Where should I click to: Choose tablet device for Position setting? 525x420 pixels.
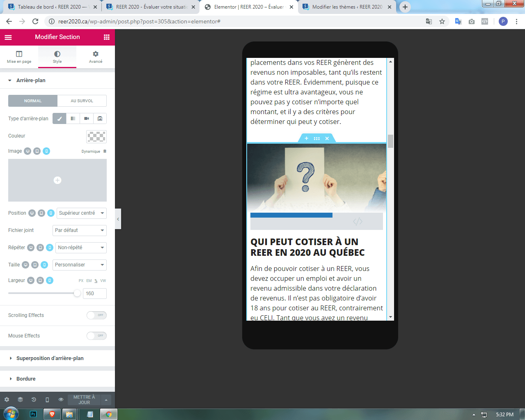point(41,213)
